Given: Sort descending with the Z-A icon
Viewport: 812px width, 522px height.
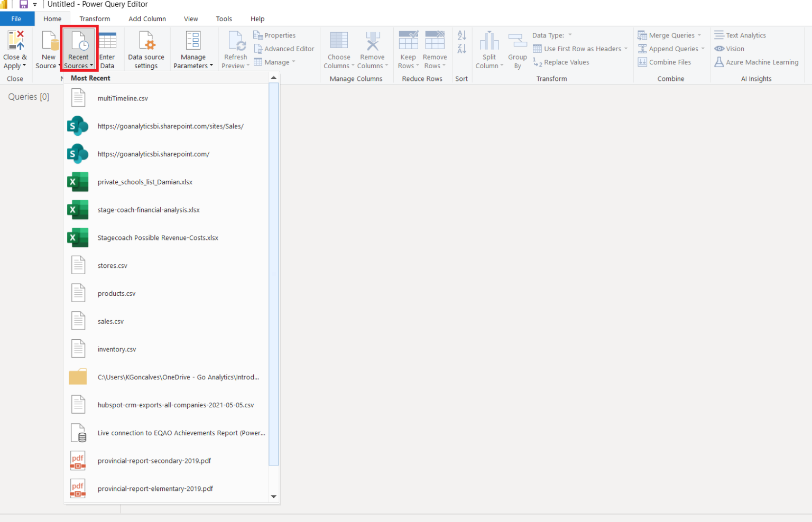Looking at the screenshot, I should pyautogui.click(x=462, y=49).
